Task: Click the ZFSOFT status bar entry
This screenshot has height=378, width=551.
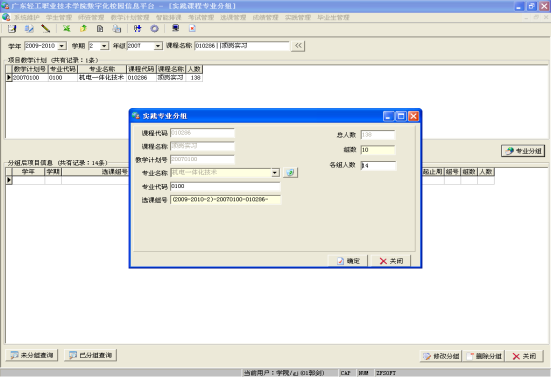Action: click(x=386, y=373)
